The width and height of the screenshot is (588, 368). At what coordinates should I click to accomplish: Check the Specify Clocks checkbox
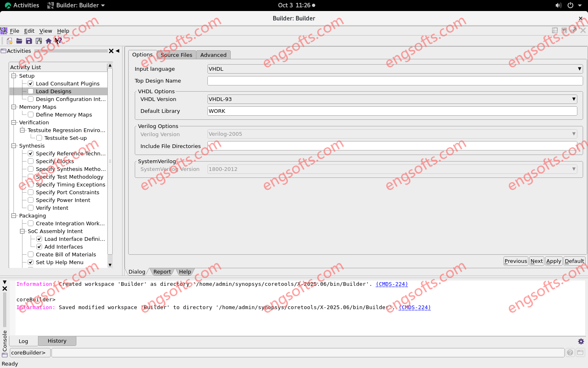click(31, 162)
